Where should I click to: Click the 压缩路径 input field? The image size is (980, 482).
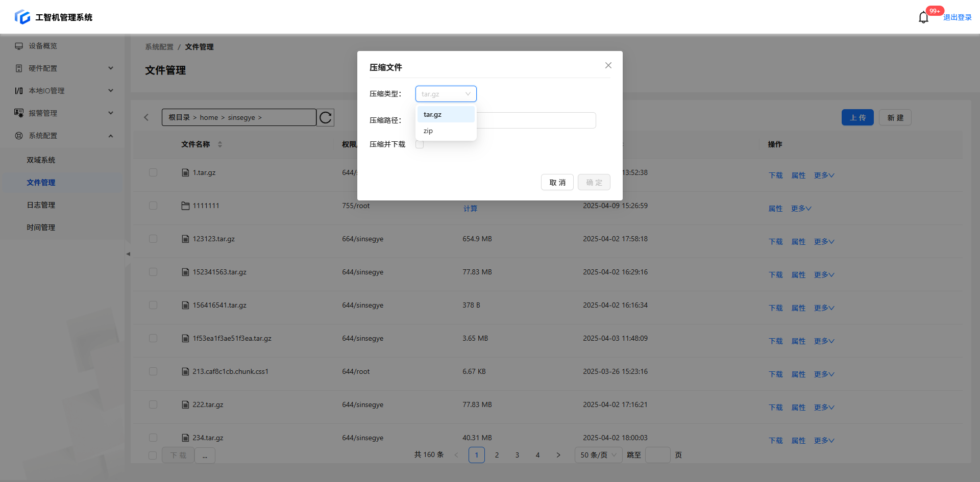pyautogui.click(x=536, y=120)
